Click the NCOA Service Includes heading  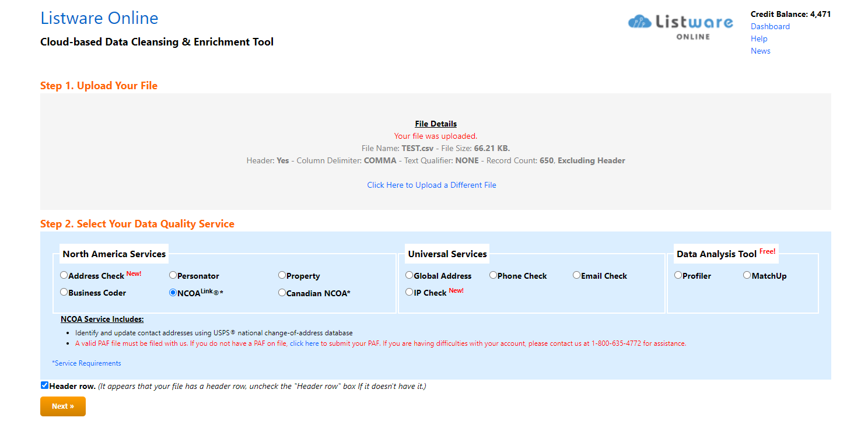click(x=102, y=319)
